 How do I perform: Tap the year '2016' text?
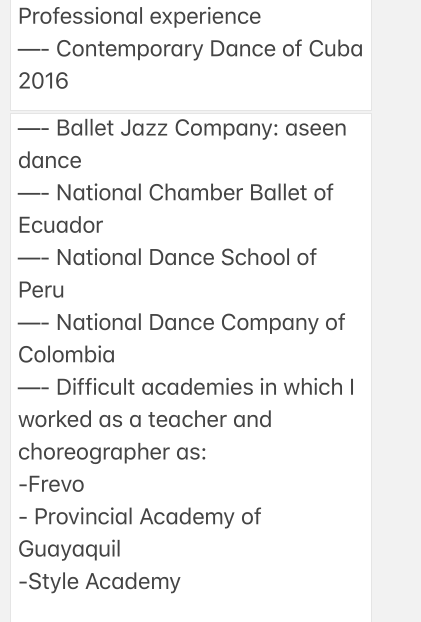point(43,81)
